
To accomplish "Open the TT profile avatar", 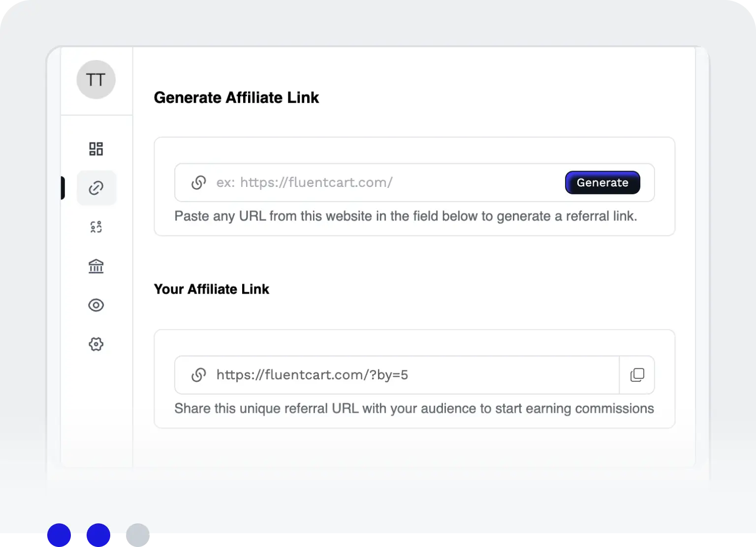I will click(96, 79).
